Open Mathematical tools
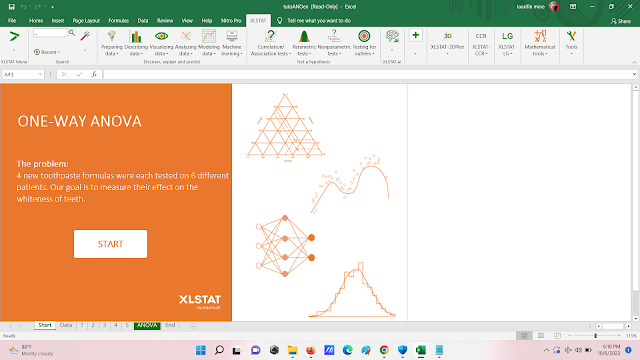640x360 pixels. [x=540, y=43]
